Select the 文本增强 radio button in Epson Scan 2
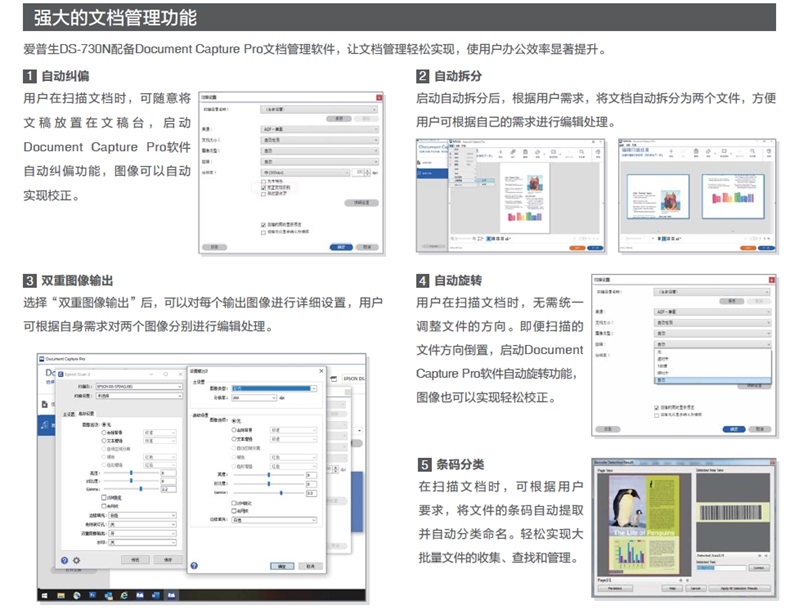790x614 pixels. (104, 440)
